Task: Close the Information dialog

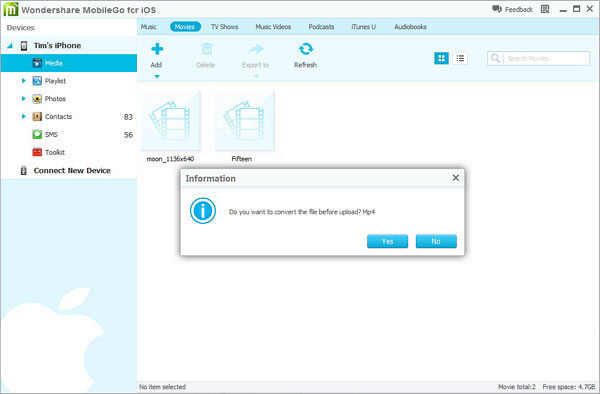Action: point(456,178)
